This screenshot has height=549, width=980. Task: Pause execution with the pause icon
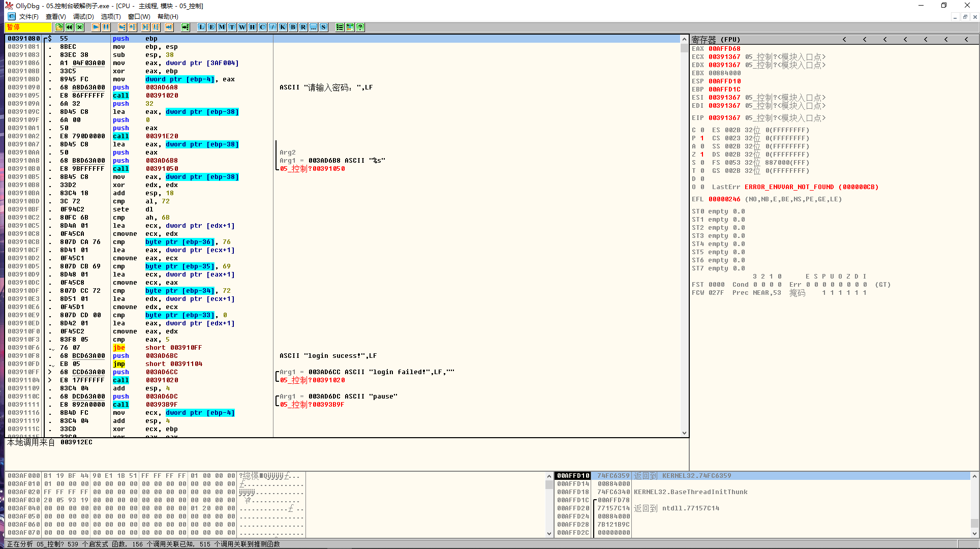pos(106,27)
